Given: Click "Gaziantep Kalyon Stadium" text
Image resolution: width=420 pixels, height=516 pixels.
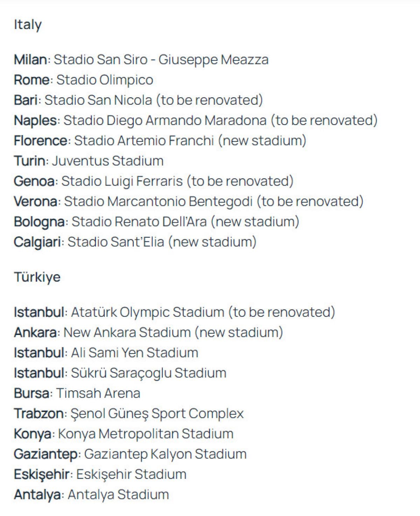Looking at the screenshot, I should point(165,454).
